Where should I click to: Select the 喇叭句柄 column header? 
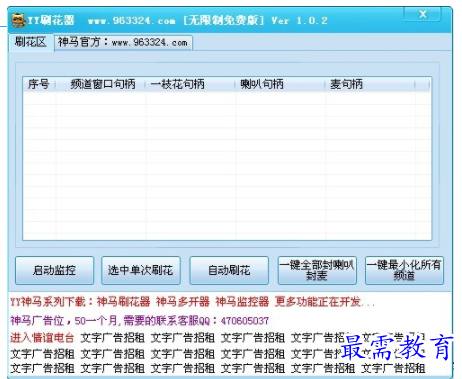(x=280, y=84)
